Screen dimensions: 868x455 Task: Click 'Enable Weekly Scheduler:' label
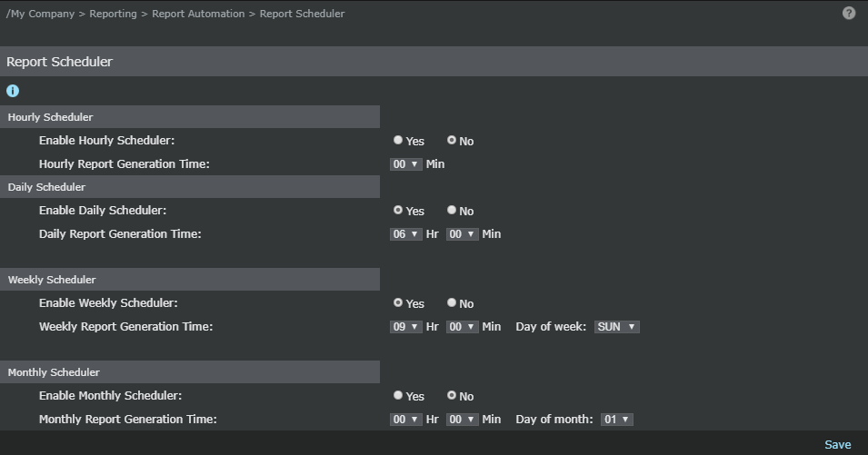pyautogui.click(x=108, y=303)
